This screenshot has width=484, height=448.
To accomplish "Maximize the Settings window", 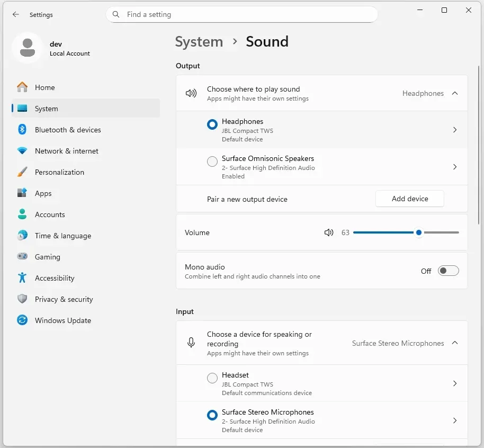I will (x=444, y=10).
